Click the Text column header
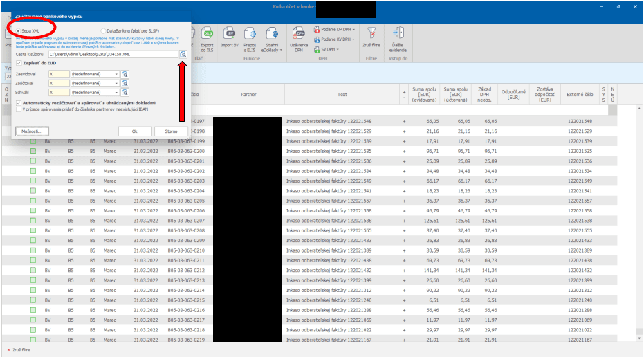The width and height of the screenshot is (644, 357). click(342, 95)
